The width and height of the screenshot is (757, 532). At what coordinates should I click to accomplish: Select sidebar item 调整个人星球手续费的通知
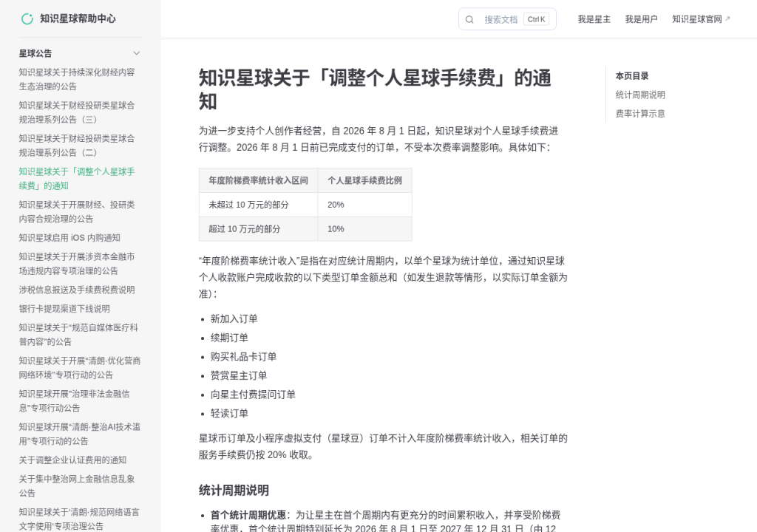tap(77, 179)
